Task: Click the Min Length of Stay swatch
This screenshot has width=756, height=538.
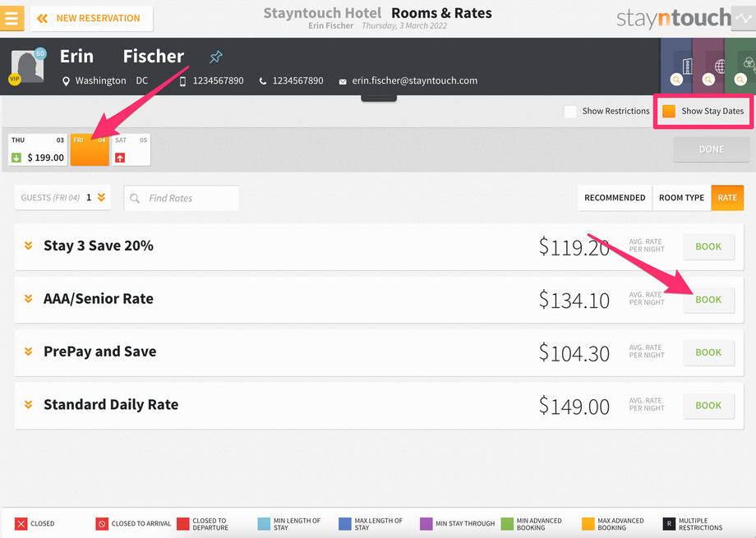Action: click(264, 523)
